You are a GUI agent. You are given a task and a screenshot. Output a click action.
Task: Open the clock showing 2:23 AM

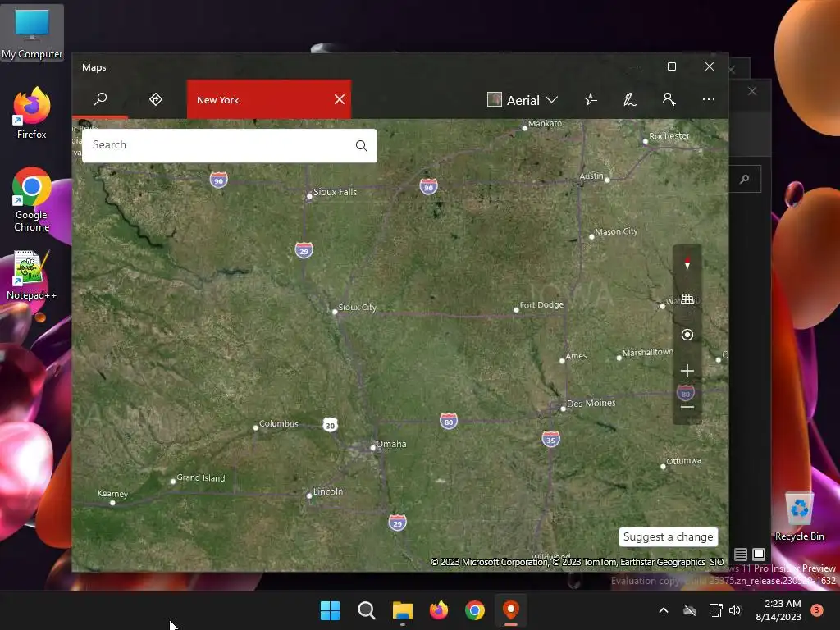pyautogui.click(x=778, y=610)
